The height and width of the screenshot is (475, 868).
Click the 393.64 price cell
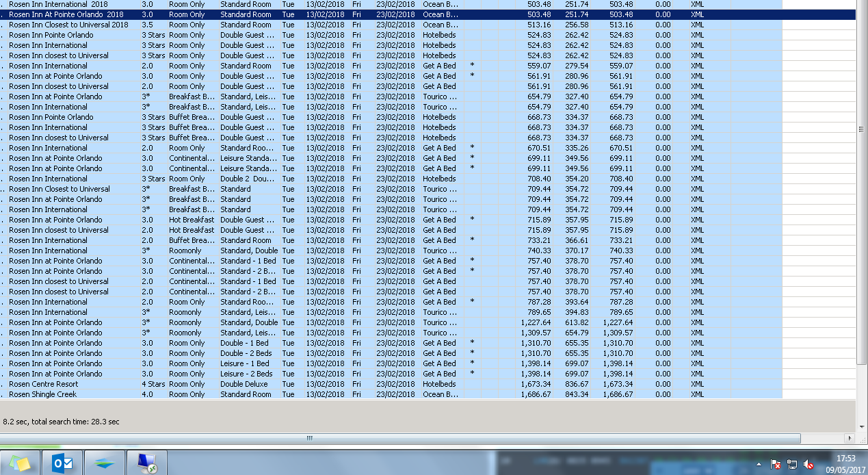click(x=577, y=302)
